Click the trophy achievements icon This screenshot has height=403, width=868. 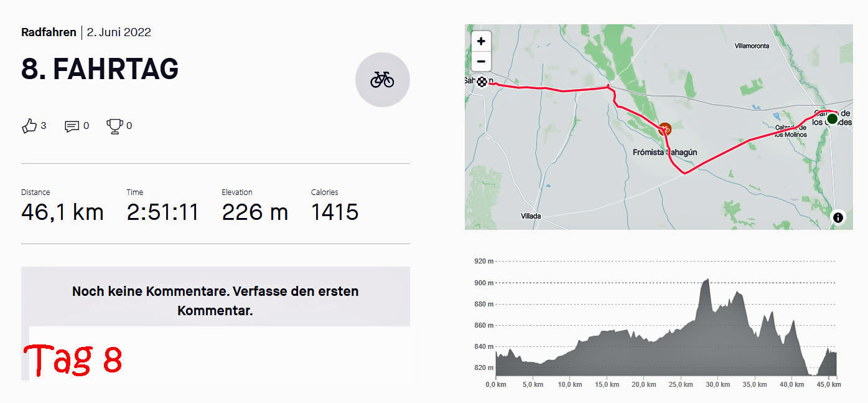click(114, 126)
